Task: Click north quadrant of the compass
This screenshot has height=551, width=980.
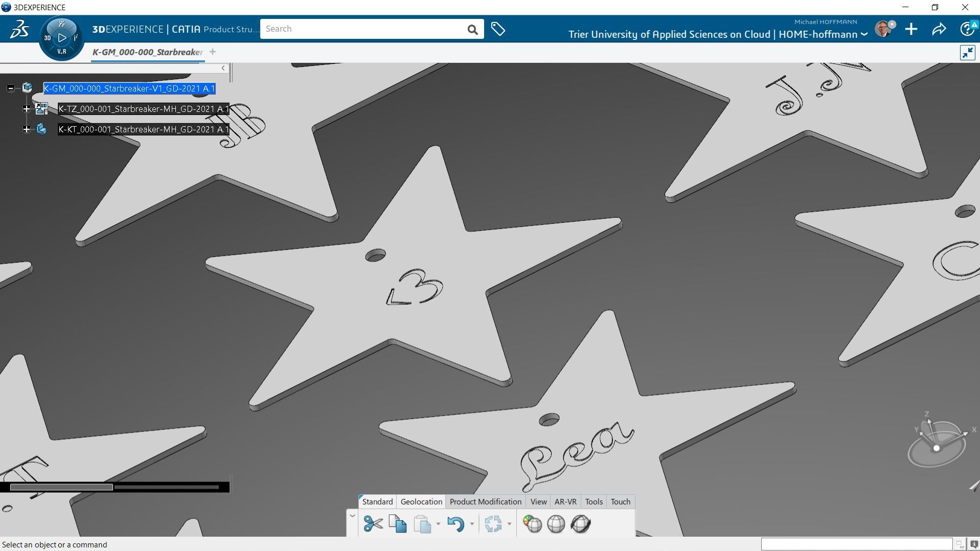Action: tap(61, 24)
